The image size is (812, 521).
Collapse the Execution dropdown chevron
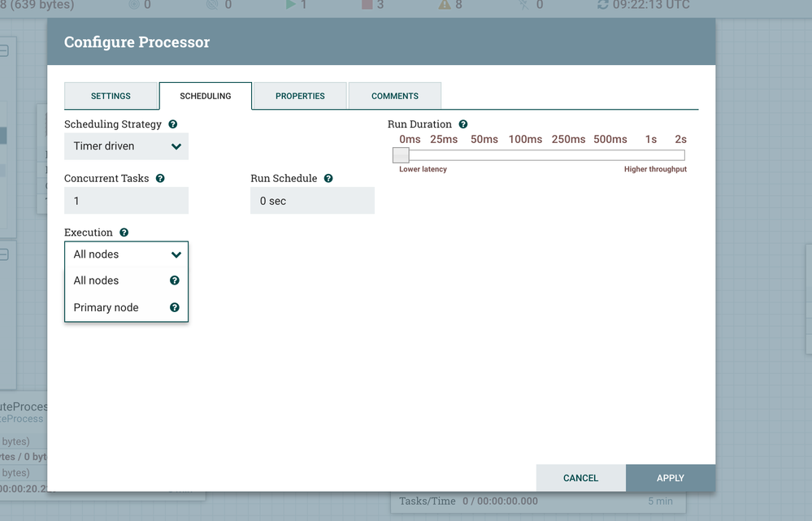(x=176, y=254)
